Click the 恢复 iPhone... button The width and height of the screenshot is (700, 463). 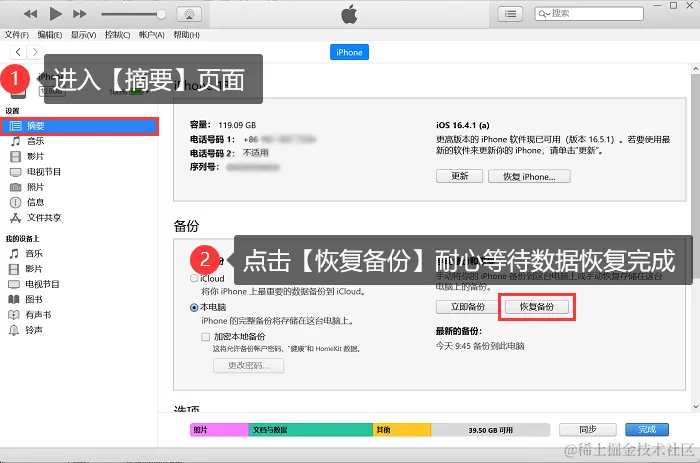(529, 176)
